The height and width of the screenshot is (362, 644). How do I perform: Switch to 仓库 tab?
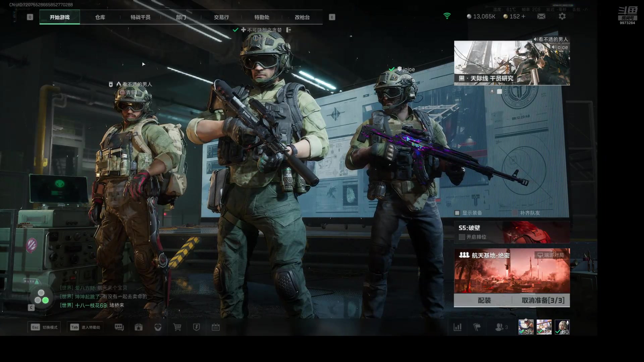click(x=100, y=17)
